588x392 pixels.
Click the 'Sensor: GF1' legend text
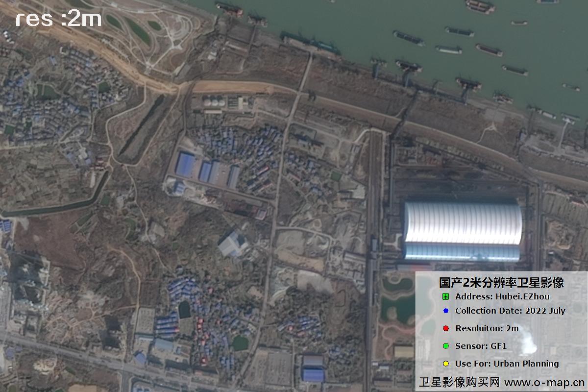tap(474, 346)
